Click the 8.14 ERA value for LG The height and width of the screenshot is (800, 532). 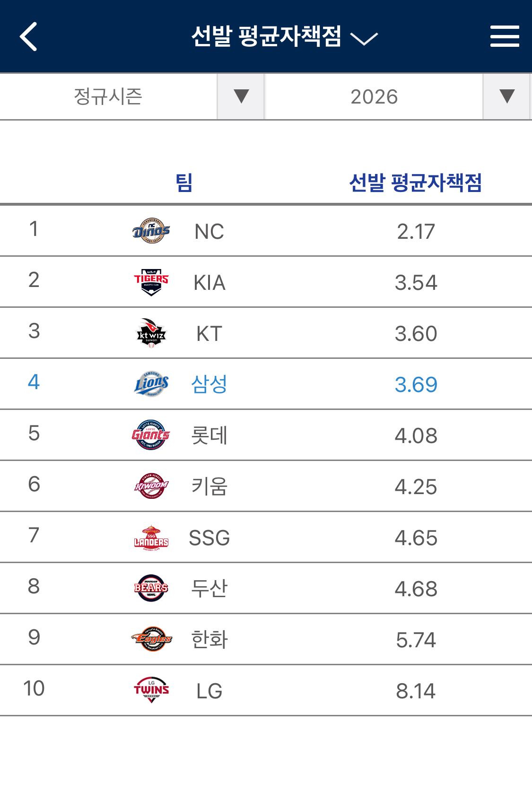[x=415, y=691]
